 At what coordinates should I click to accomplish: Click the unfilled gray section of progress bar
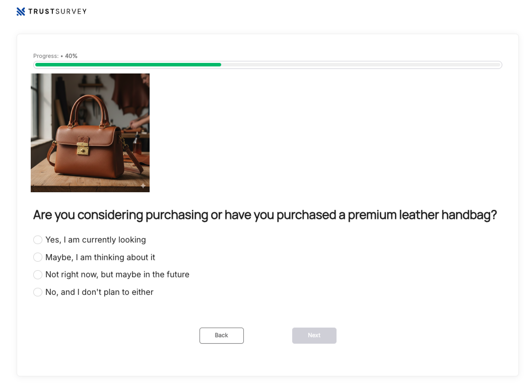pyautogui.click(x=360, y=65)
